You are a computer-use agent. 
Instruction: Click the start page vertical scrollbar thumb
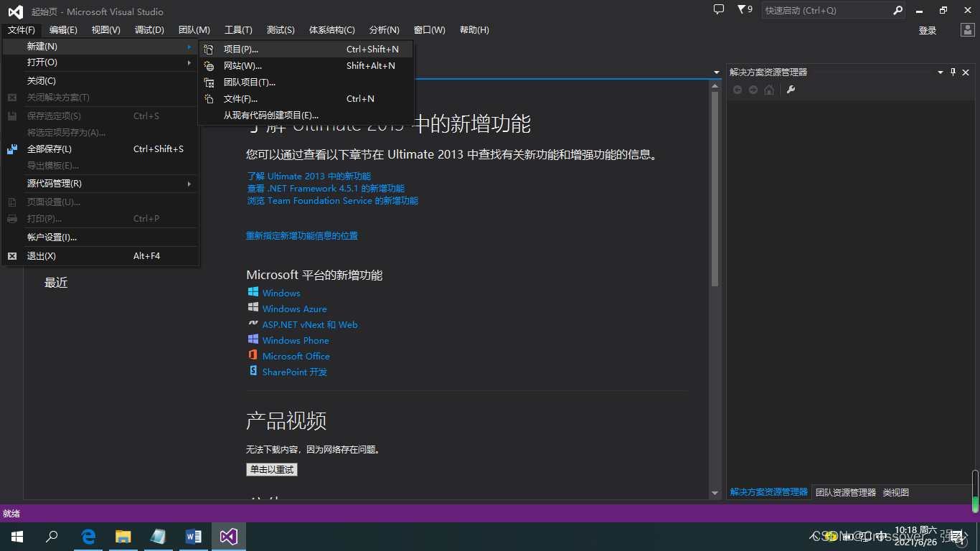click(x=715, y=189)
